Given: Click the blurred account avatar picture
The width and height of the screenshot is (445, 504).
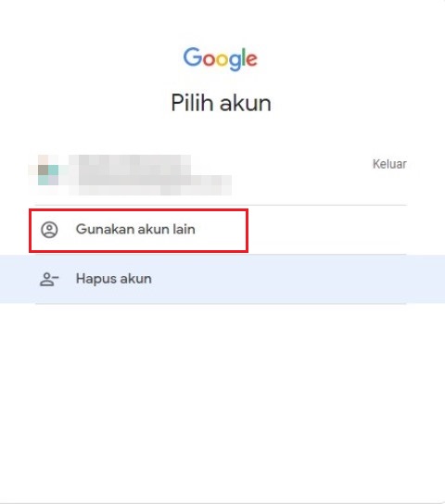Looking at the screenshot, I should pyautogui.click(x=48, y=170).
